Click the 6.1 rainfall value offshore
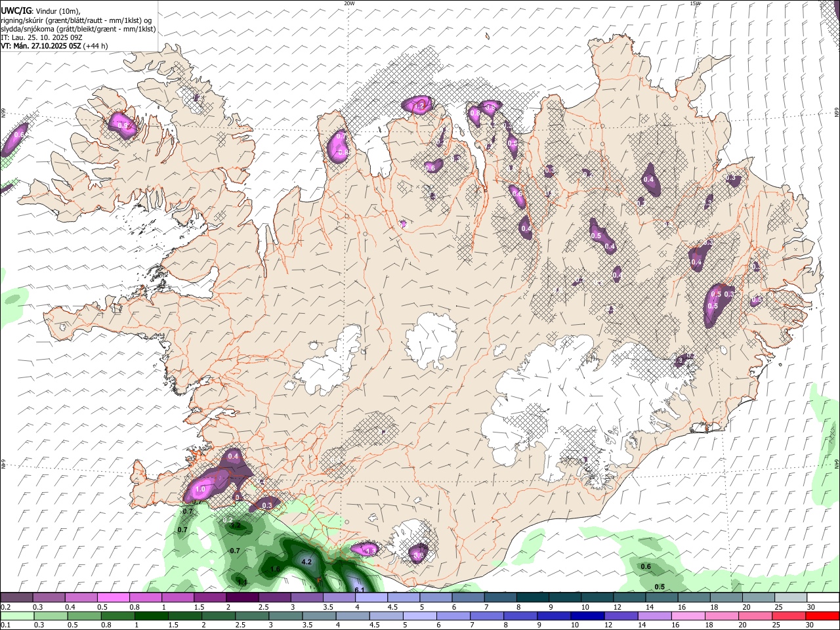Image resolution: width=840 pixels, height=630 pixels. 359,590
